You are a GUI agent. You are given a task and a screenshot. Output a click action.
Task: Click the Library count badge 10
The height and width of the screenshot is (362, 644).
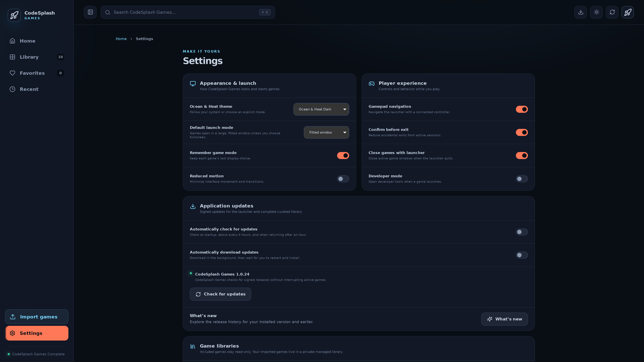[61, 57]
